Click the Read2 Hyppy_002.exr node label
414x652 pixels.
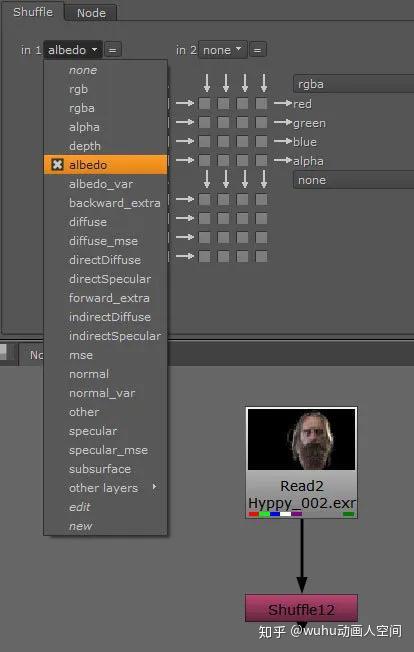coord(302,494)
